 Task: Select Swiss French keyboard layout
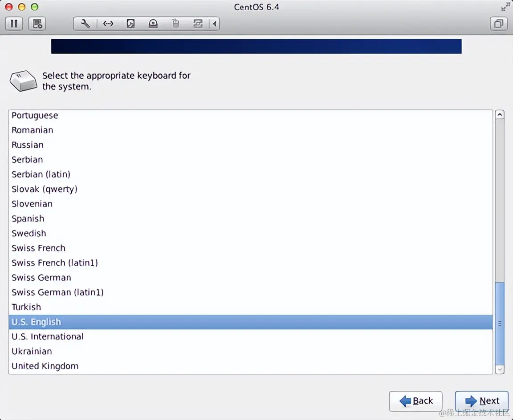(251, 248)
